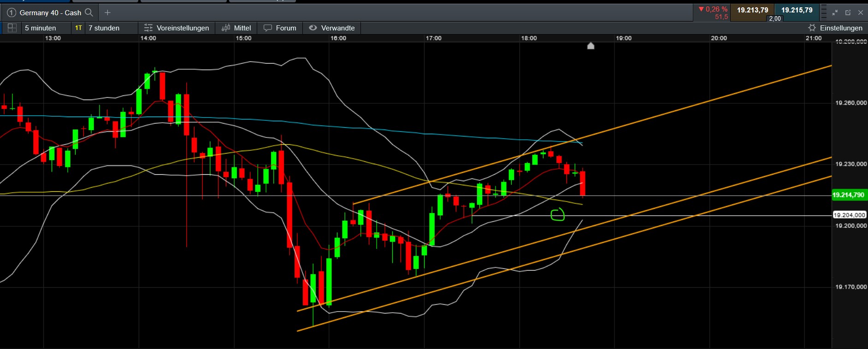Open the Forum panel
Image resolution: width=868 pixels, height=349 pixels.
coord(280,28)
